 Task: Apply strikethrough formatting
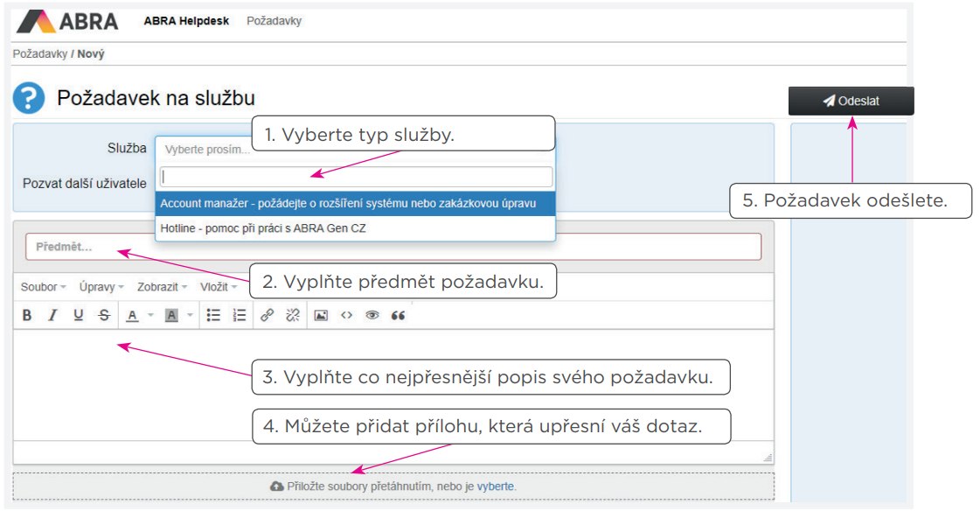tap(104, 316)
